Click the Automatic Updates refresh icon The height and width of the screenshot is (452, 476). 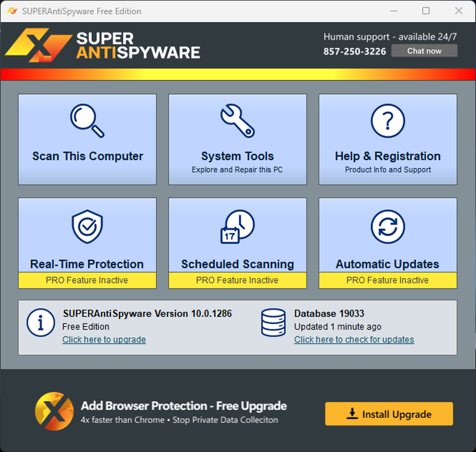click(x=387, y=226)
